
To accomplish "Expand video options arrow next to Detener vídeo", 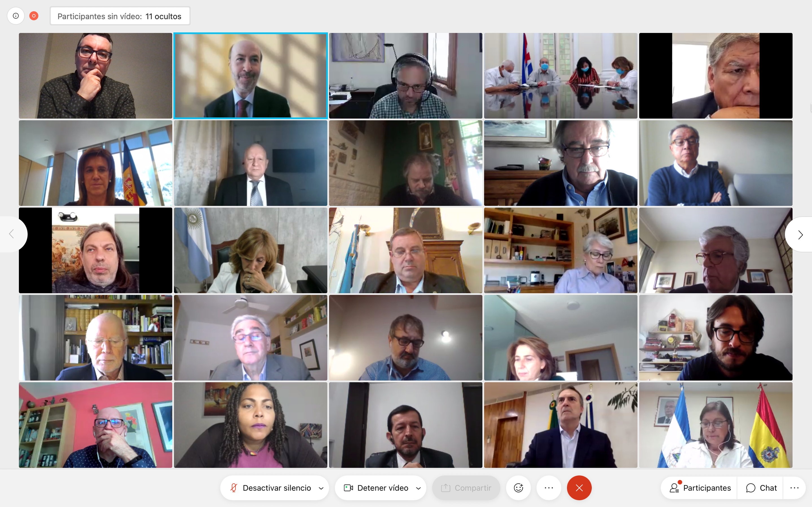I will pos(418,488).
